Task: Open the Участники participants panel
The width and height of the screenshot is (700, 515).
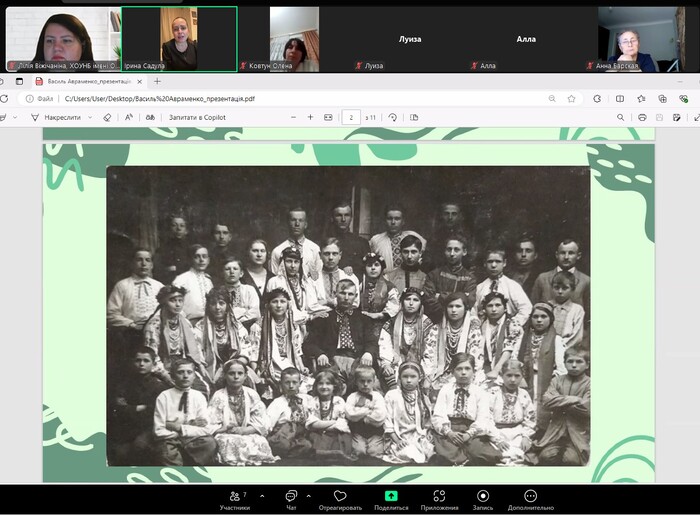Action: (235, 500)
